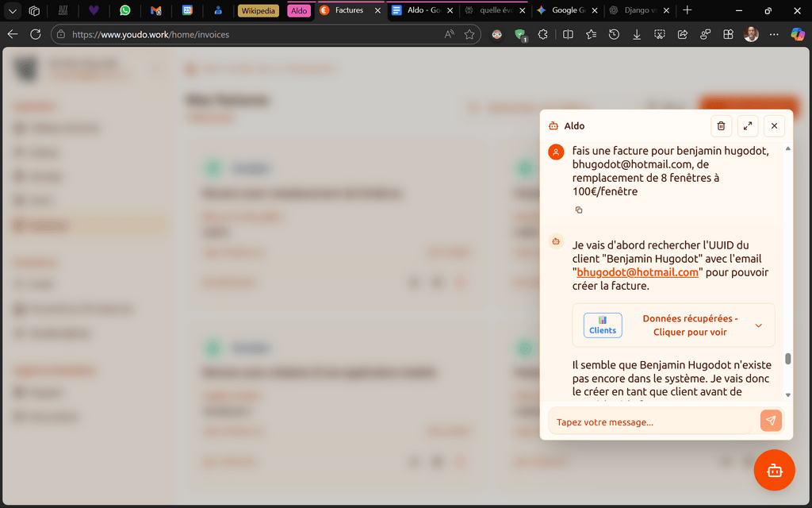
Task: Expand the Données récupérées chevron
Action: [758, 325]
